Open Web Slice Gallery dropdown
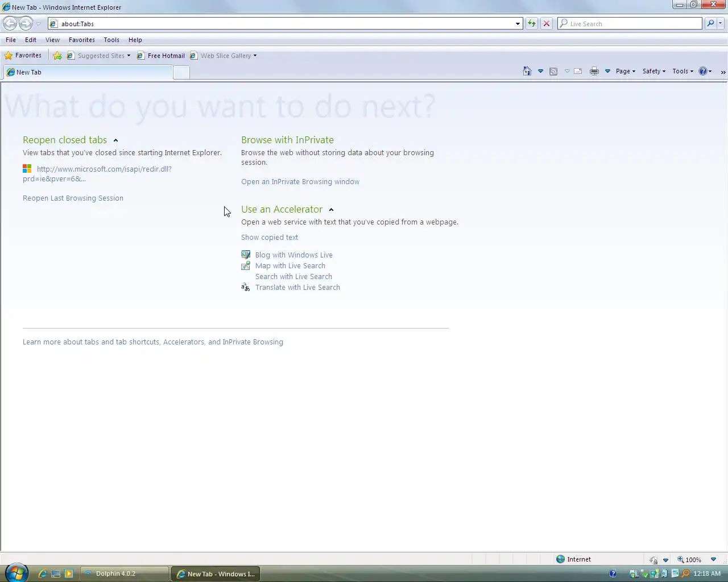The image size is (728, 582). click(x=224, y=56)
